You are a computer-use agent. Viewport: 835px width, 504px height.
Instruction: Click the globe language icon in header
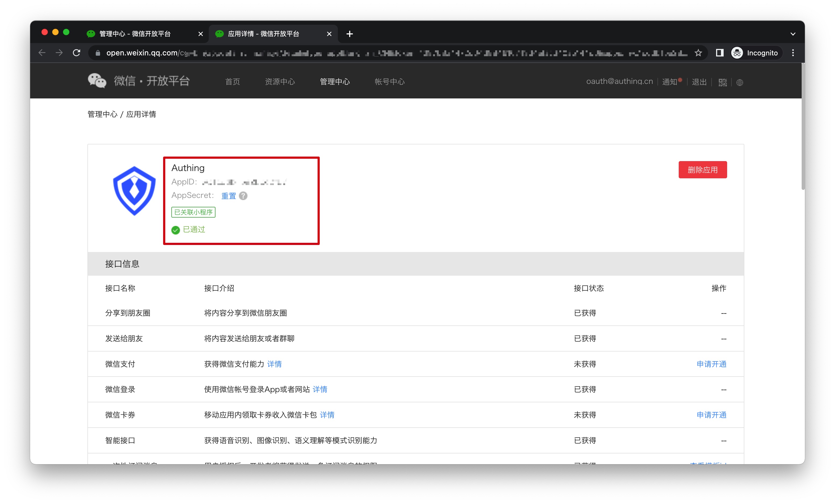tap(740, 82)
